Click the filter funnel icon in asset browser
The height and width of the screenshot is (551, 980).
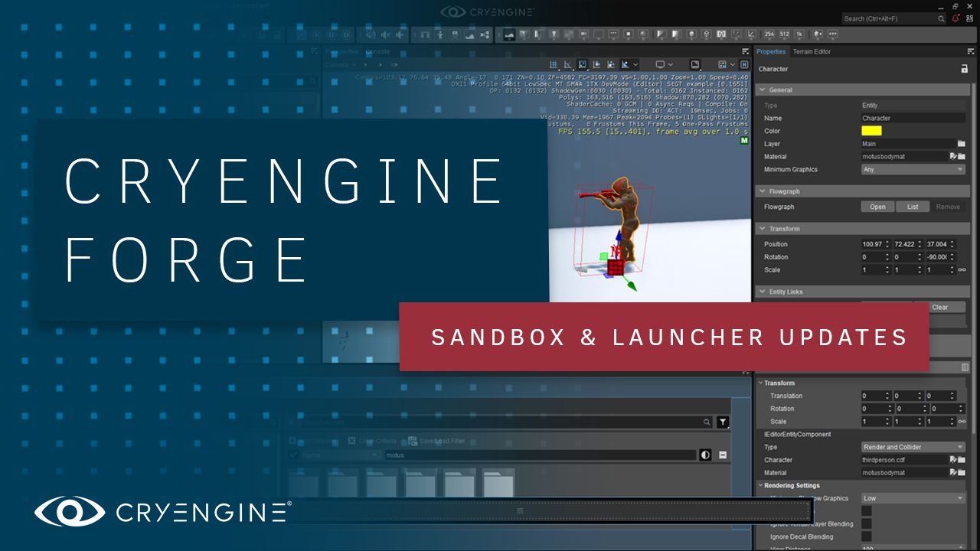point(723,422)
